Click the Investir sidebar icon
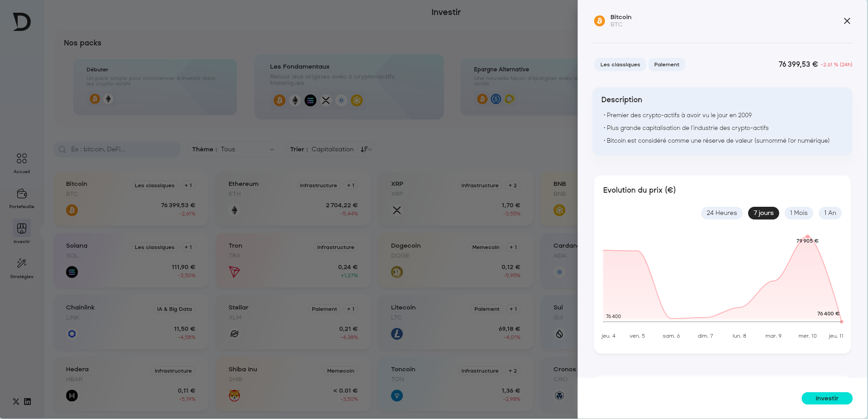The width and height of the screenshot is (868, 419). click(22, 228)
